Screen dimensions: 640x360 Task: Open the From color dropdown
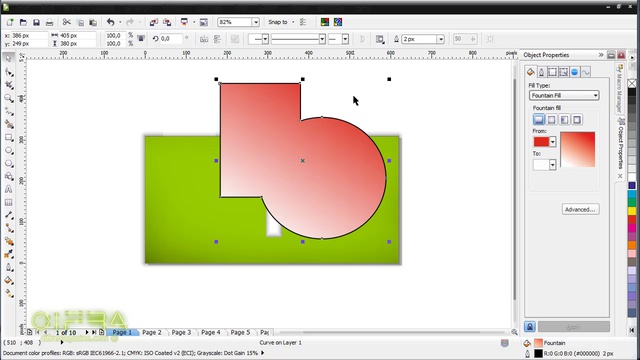click(553, 142)
